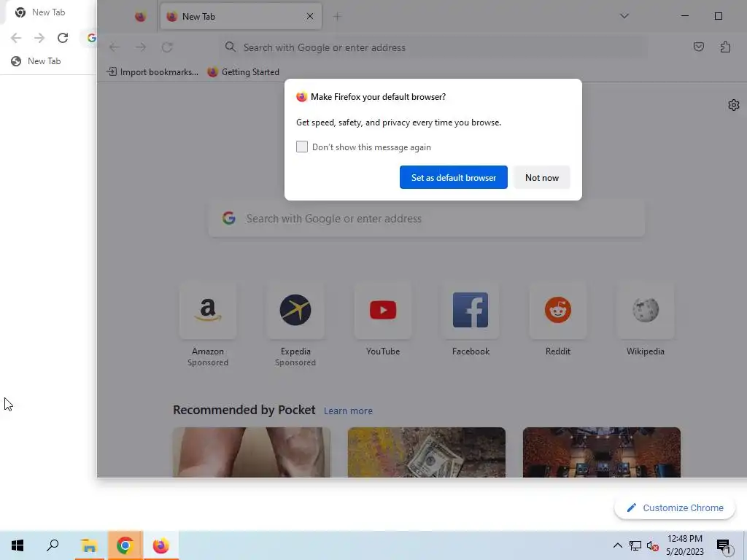The width and height of the screenshot is (747, 560).
Task: Switch to Chrome via taskbar icon
Action: (125, 545)
